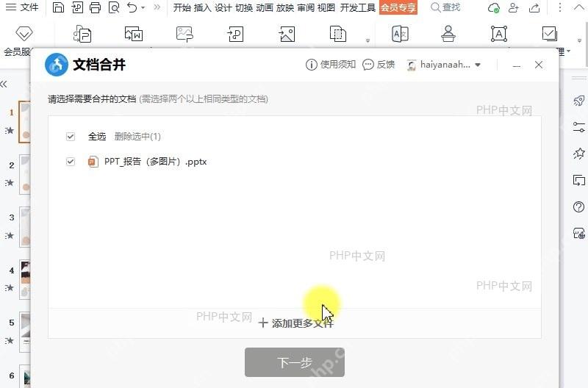Click the slide-transition icon in right sidebar
The width and height of the screenshot is (588, 388).
(579, 180)
